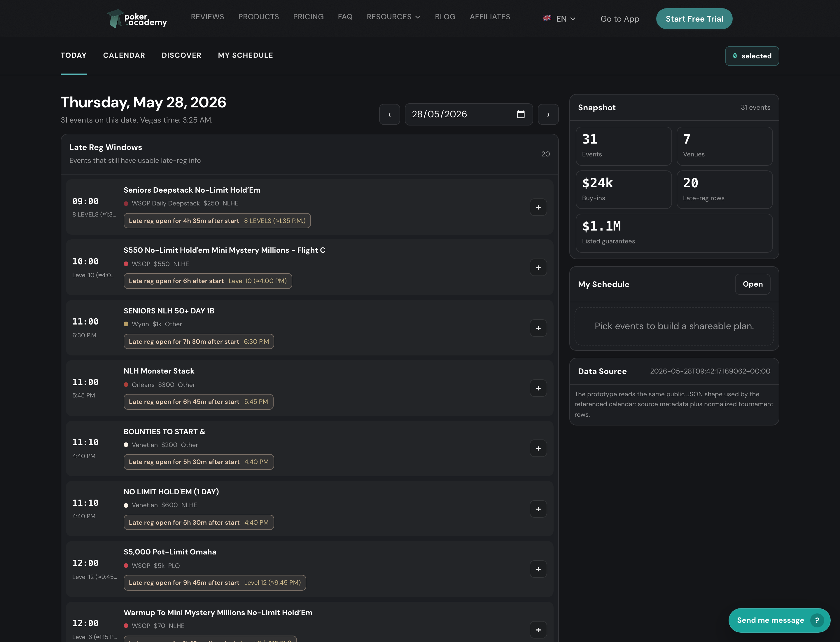Go to previous day arrow
Screen dimensions: 840x642
pyautogui.click(x=389, y=114)
